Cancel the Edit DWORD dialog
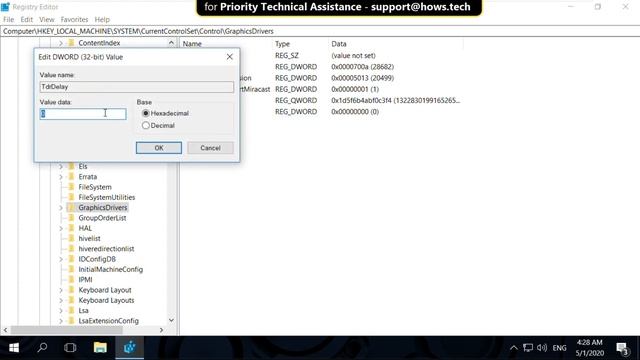Image resolution: width=640 pixels, height=360 pixels. [x=210, y=148]
